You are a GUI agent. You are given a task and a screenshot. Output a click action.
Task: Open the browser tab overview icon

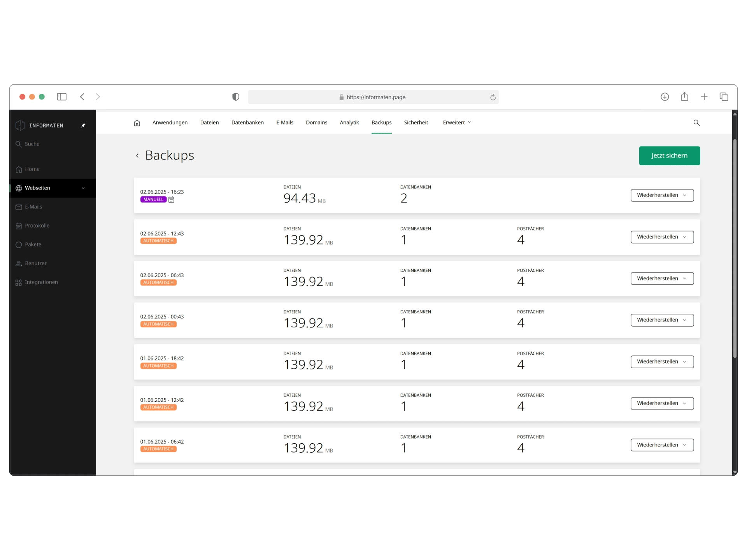724,97
